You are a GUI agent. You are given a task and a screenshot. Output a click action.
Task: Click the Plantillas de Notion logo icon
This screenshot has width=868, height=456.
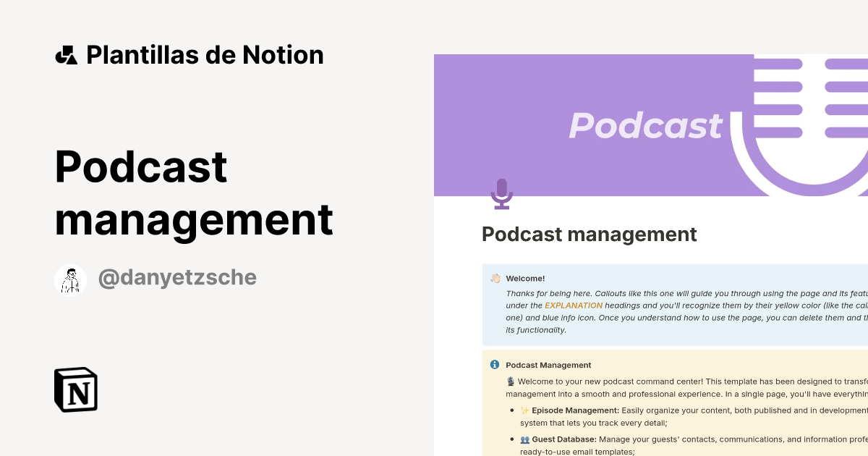(67, 54)
